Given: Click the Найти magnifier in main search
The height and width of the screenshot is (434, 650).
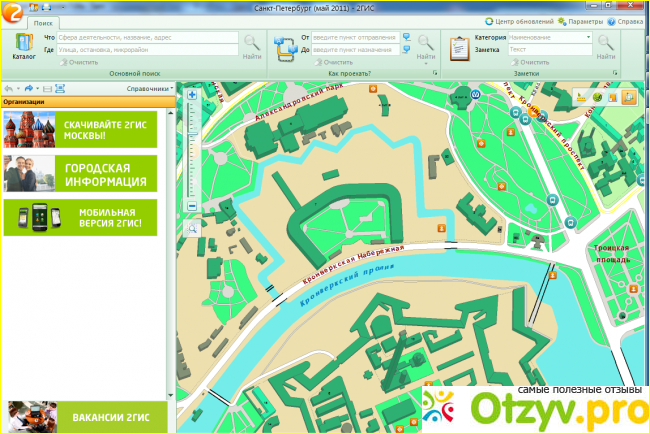Looking at the screenshot, I should pyautogui.click(x=252, y=46).
